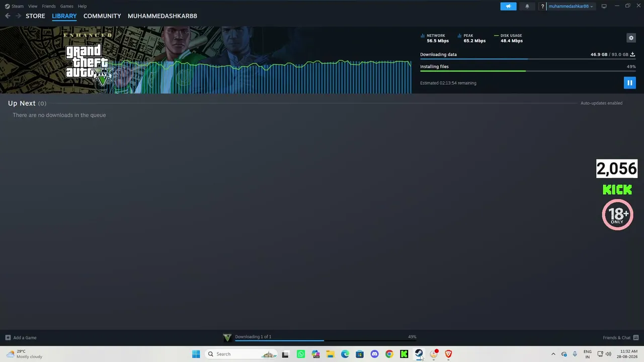Open Brave browser from the taskbar

tap(448, 354)
